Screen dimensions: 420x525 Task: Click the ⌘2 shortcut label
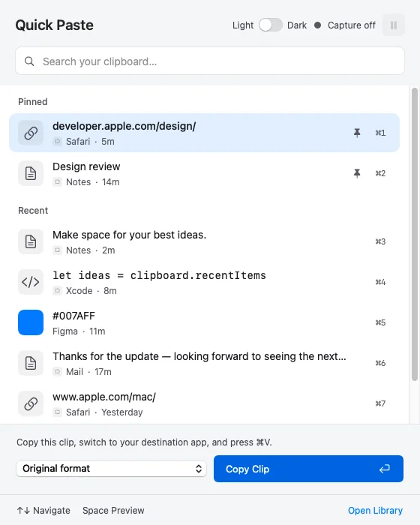pos(380,173)
